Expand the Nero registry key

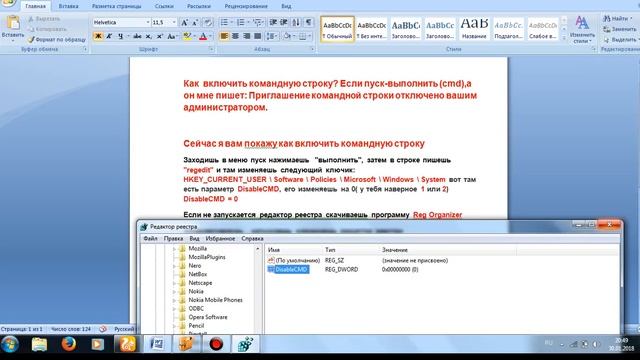point(174,266)
